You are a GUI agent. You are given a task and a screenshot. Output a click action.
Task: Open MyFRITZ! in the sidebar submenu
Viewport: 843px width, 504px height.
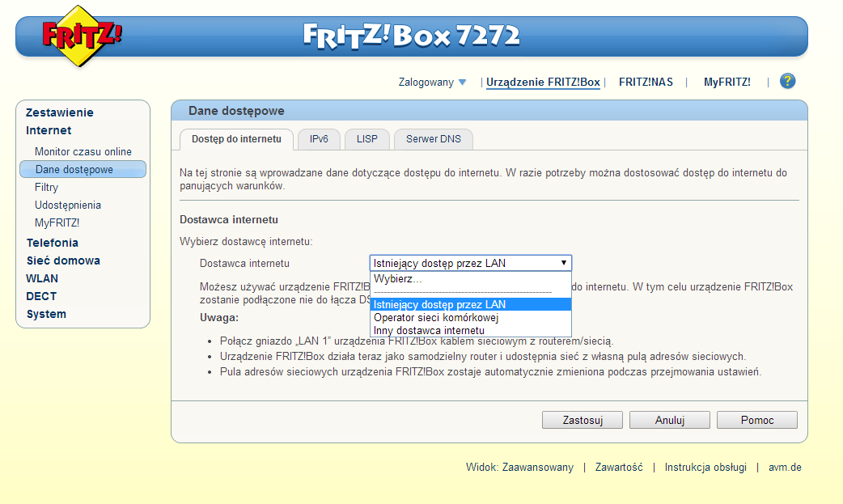[57, 222]
